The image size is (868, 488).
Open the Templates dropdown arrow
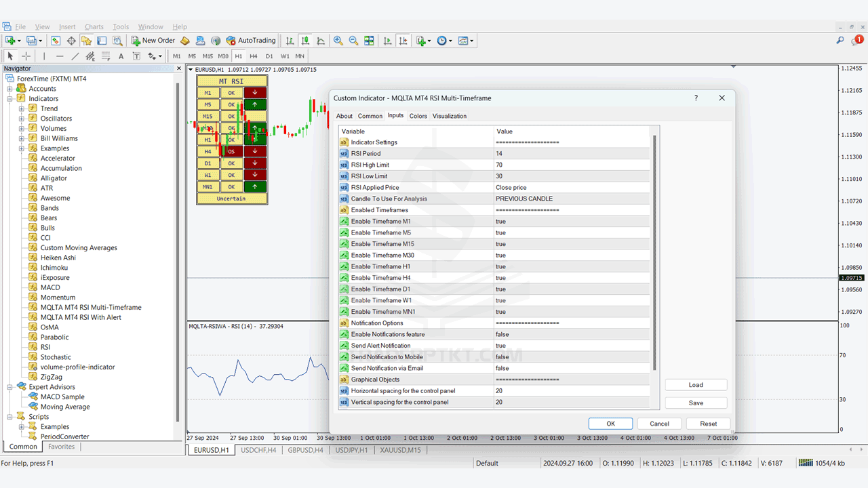tap(472, 41)
